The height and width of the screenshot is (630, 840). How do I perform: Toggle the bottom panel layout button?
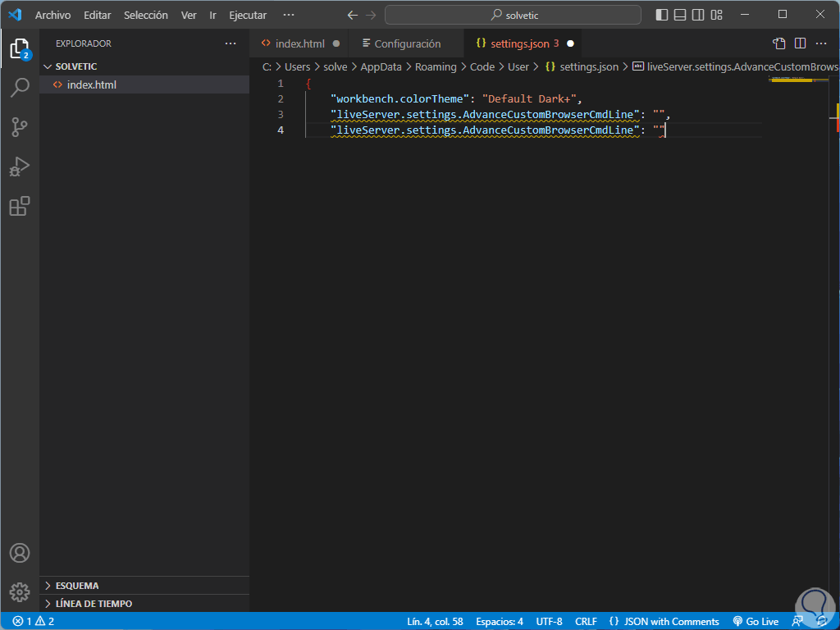(x=680, y=15)
